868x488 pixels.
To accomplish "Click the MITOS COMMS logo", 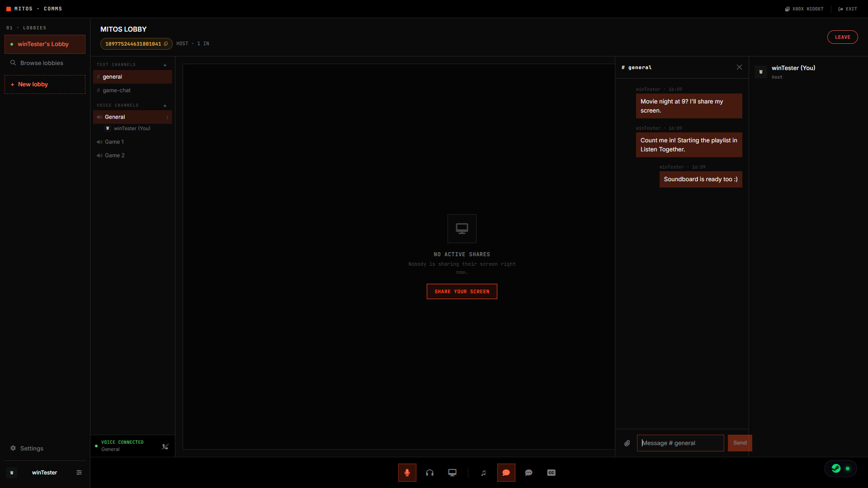I will click(x=34, y=9).
